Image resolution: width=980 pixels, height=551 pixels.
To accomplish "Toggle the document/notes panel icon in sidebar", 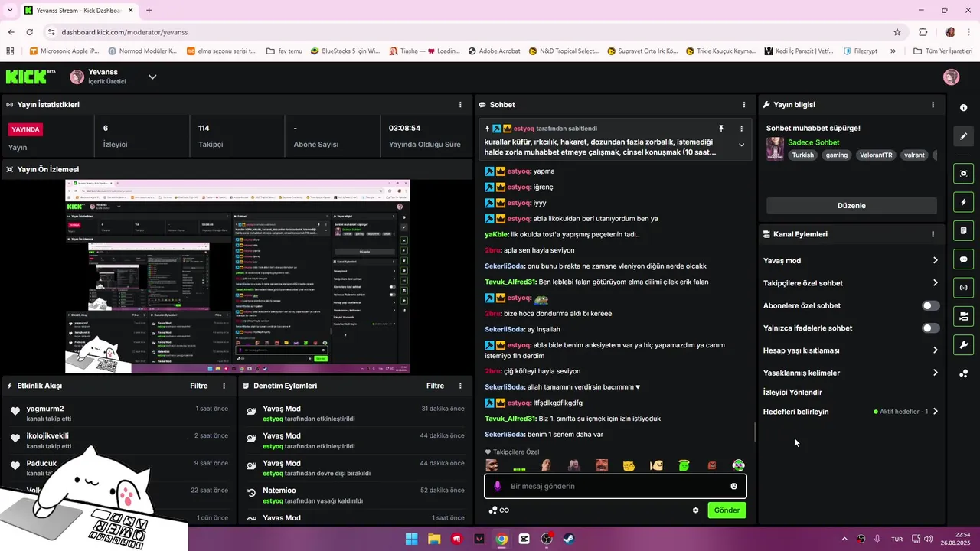I will 963,230.
